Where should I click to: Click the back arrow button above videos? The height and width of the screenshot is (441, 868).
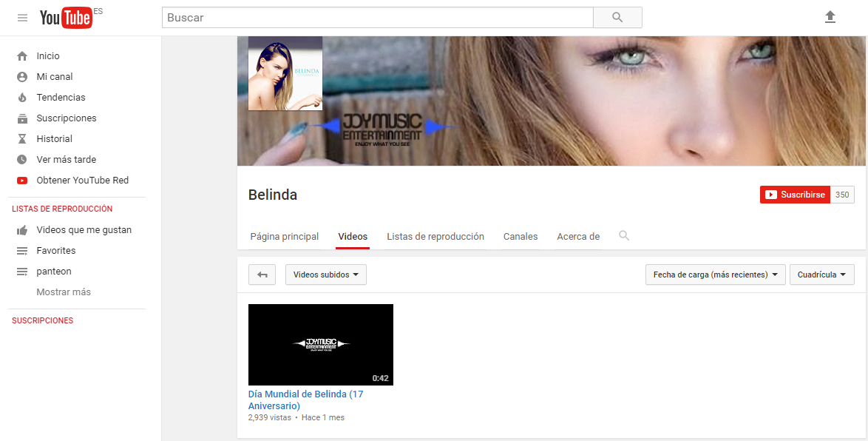click(x=262, y=275)
